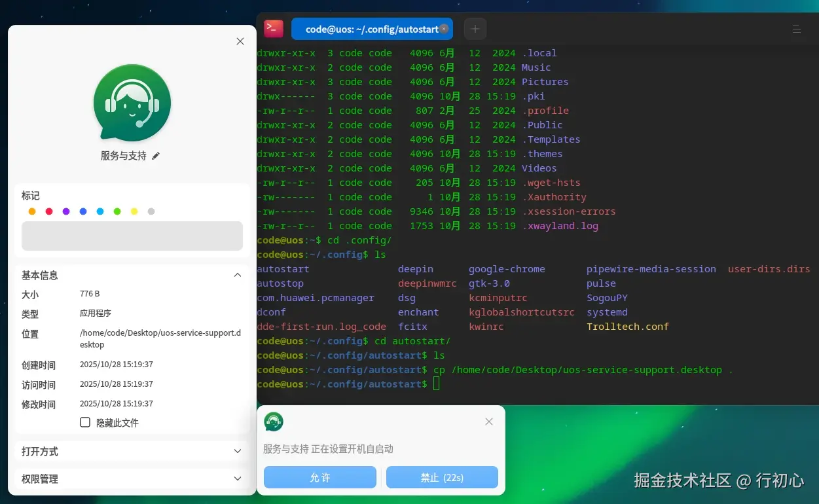Enable the 隐藏此文件 checkbox
The width and height of the screenshot is (819, 504).
point(85,422)
